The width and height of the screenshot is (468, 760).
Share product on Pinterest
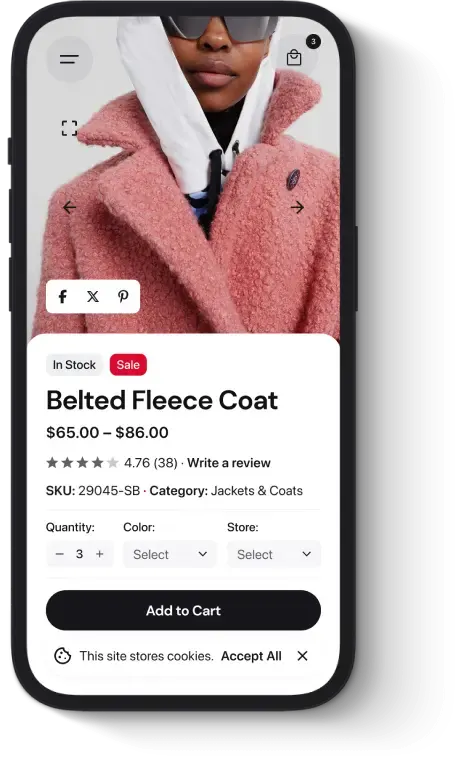(123, 297)
